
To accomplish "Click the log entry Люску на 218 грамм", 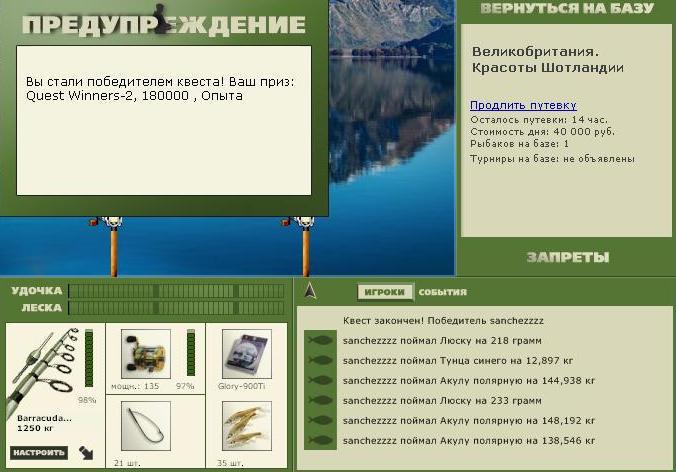I will (x=442, y=341).
